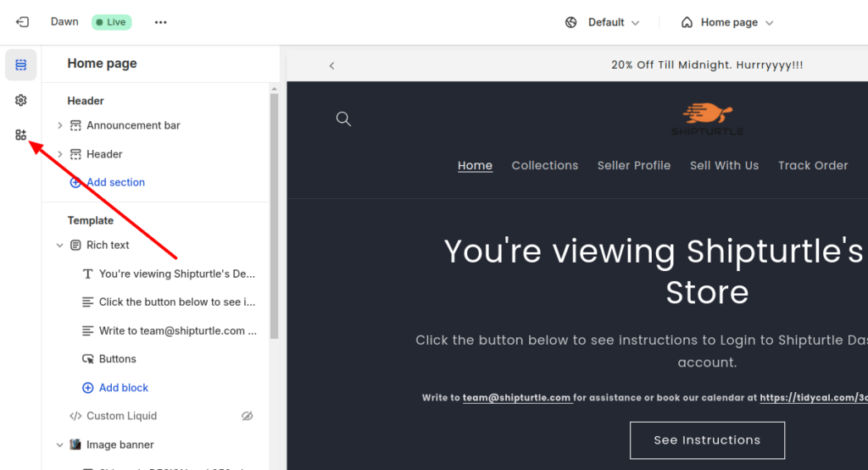Image resolution: width=868 pixels, height=470 pixels.
Task: Expand the Announcement bar section
Action: click(x=60, y=125)
